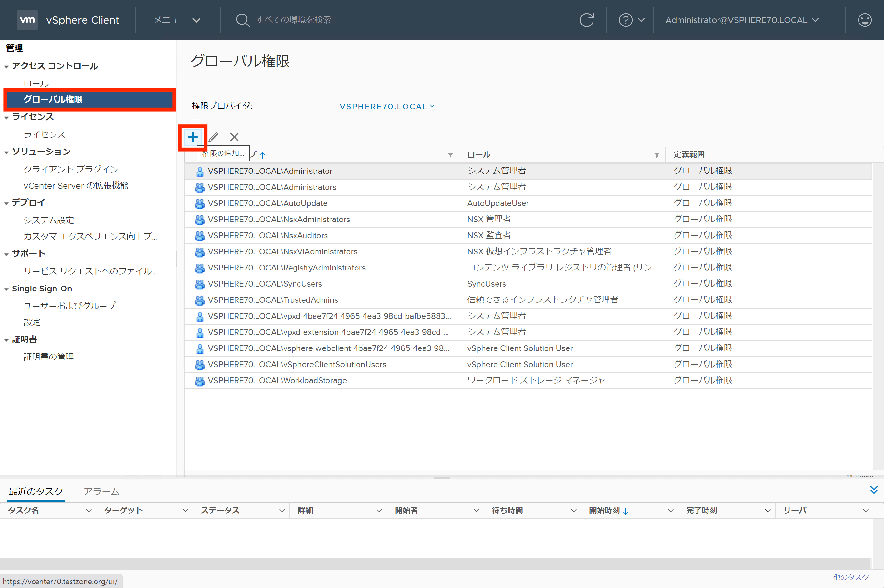
Task: Sort tasks by 開始時刻 column header
Action: (605, 510)
